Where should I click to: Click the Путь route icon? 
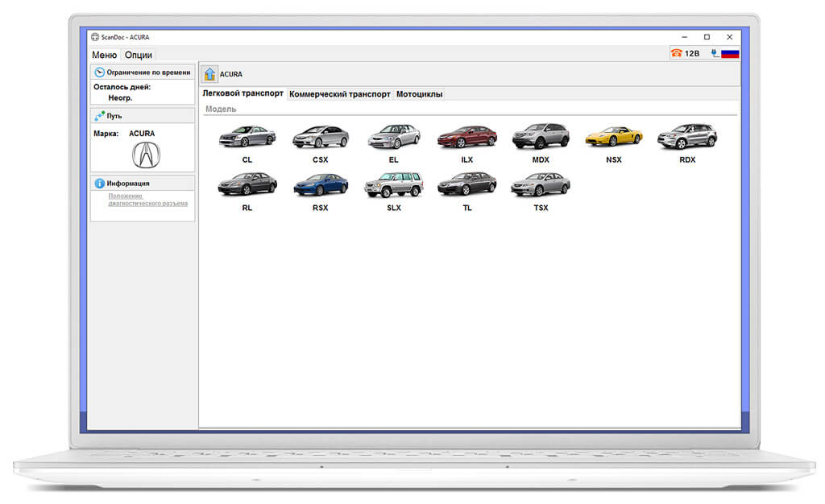click(x=99, y=116)
